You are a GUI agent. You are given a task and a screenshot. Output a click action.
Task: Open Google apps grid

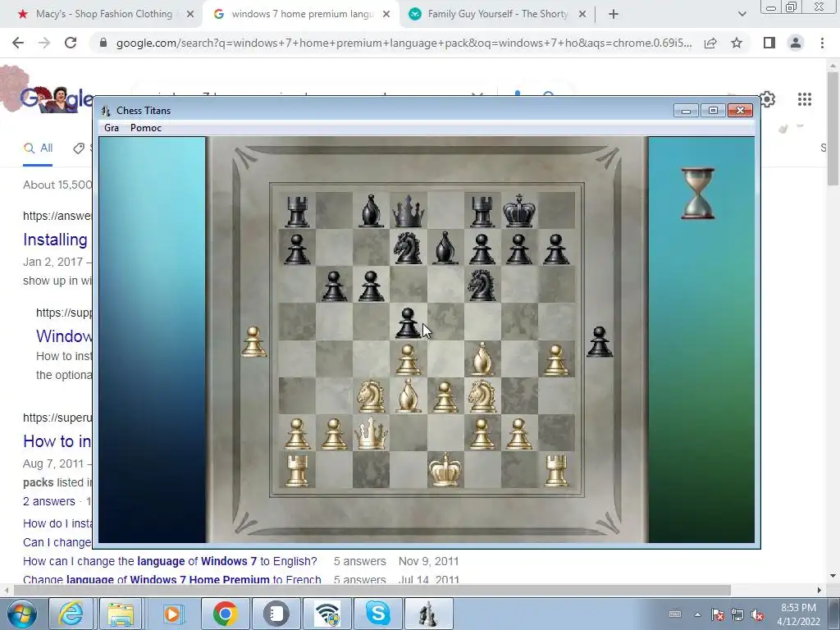pos(804,99)
